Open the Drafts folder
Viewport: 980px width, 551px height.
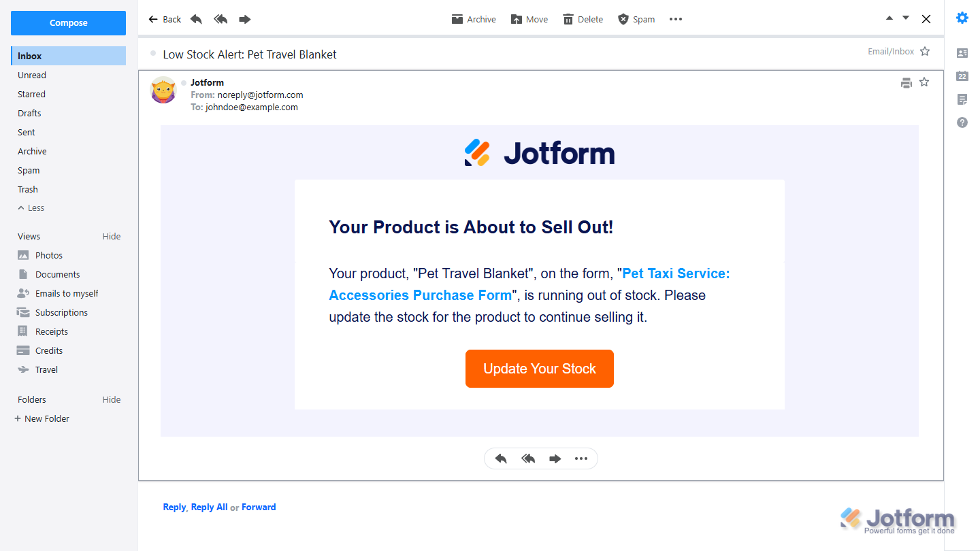tap(29, 114)
